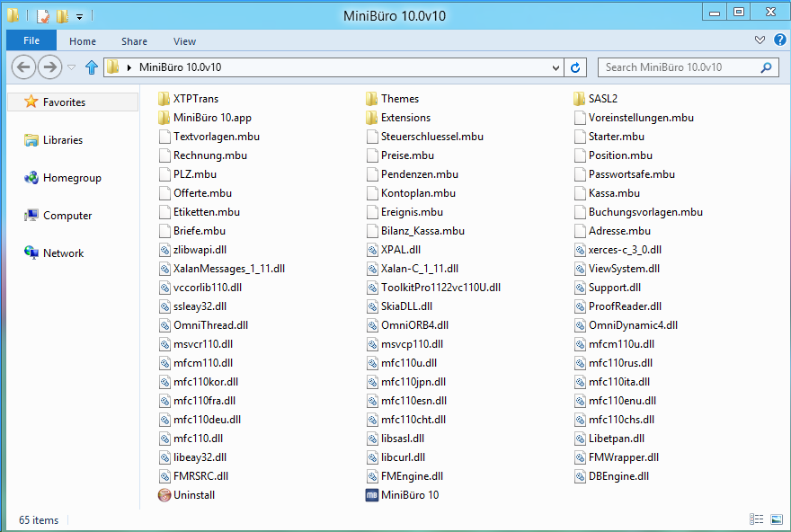
Task: Select the file name Briefe.mbu
Action: 200,231
